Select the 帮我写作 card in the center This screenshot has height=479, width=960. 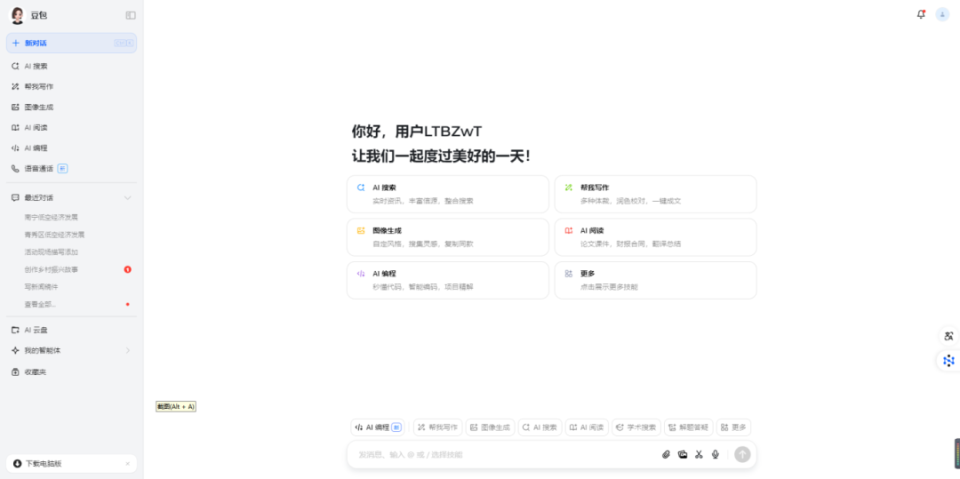(x=656, y=194)
